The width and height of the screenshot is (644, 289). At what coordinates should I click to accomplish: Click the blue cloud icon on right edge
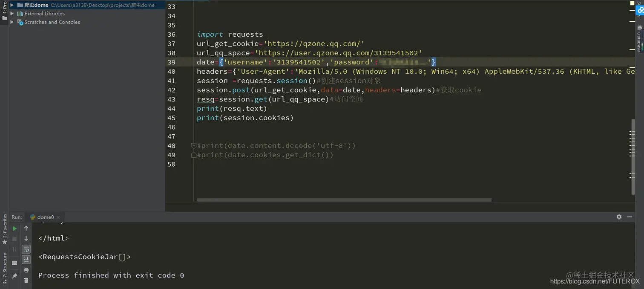640,10
